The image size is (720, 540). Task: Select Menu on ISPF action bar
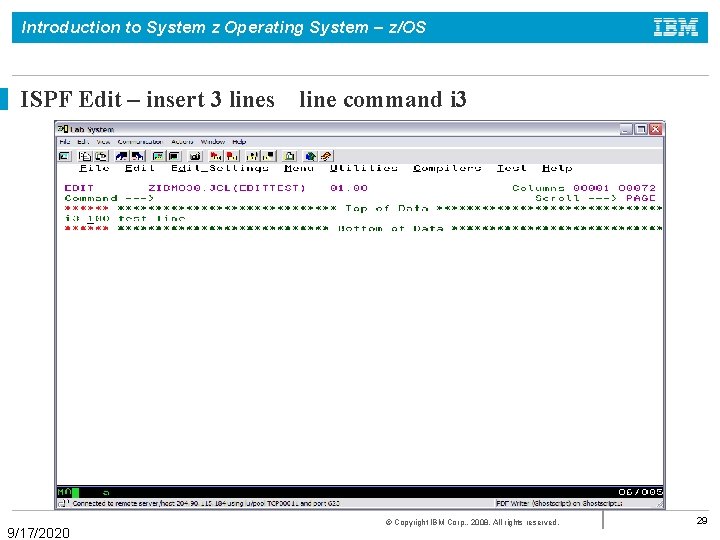pyautogui.click(x=299, y=168)
